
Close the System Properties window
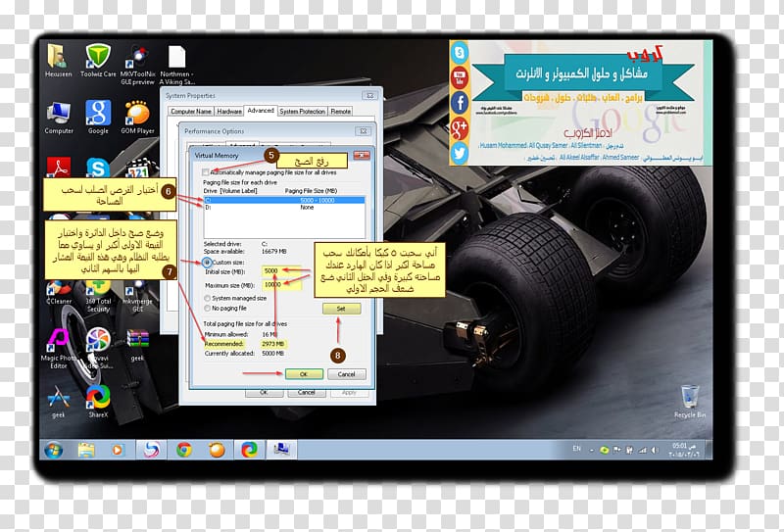pyautogui.click(x=370, y=95)
